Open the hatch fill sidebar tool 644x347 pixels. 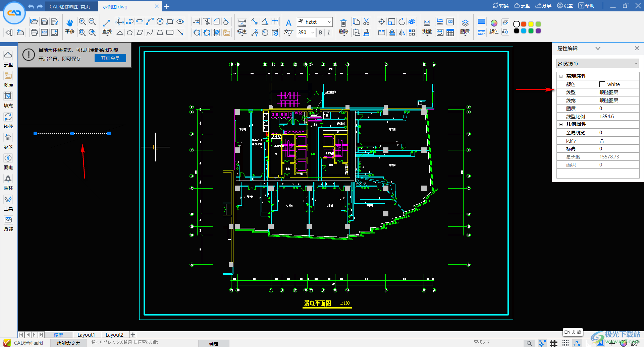pyautogui.click(x=8, y=100)
